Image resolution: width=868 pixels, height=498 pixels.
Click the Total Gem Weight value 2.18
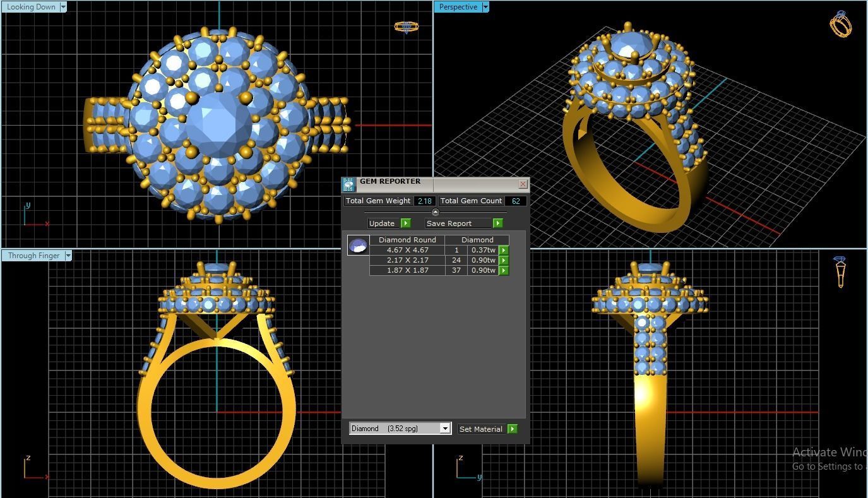coord(424,201)
